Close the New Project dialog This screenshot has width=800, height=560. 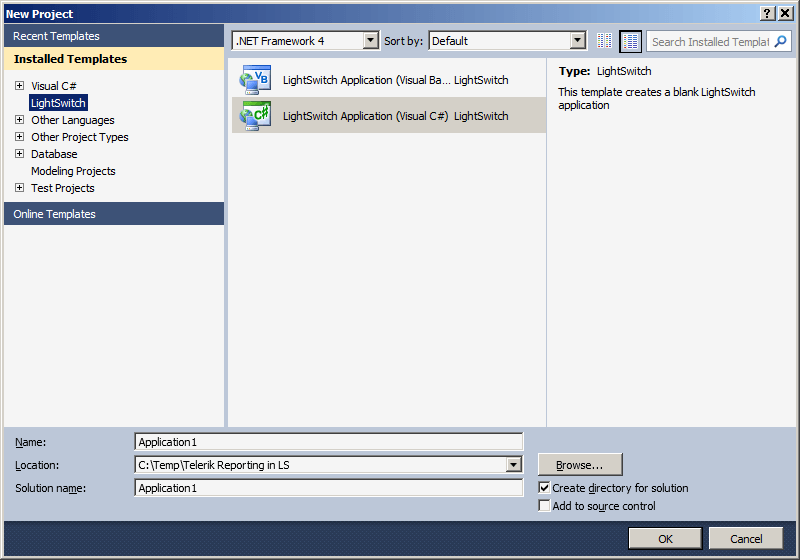(785, 13)
